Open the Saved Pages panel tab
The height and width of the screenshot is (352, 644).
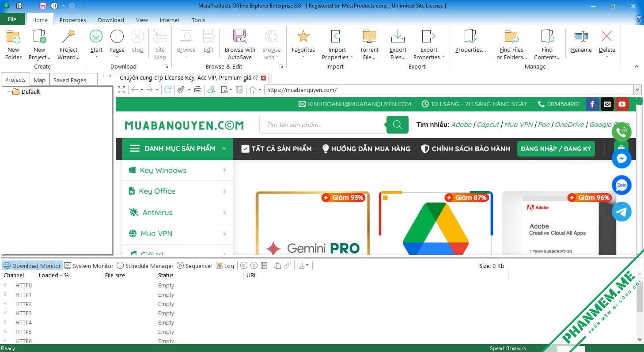click(x=69, y=80)
